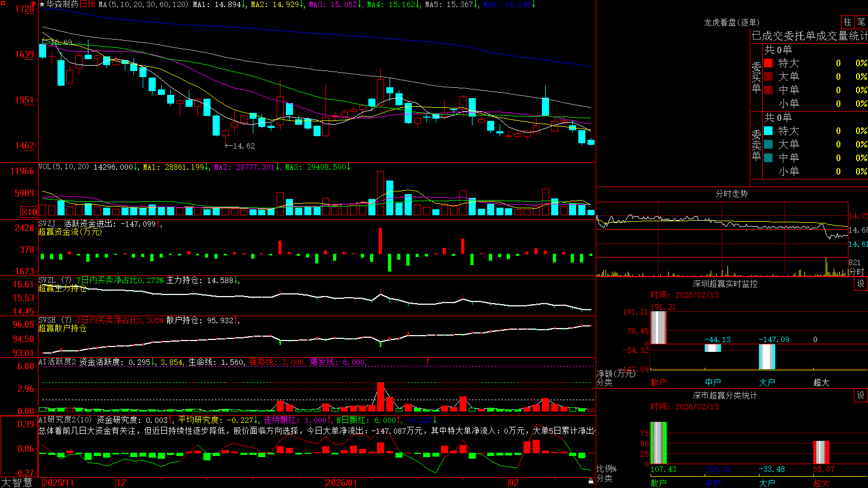Click the MA(5,10,20,30,60,120) parameter label
The image size is (868, 488).
pyautogui.click(x=143, y=4)
